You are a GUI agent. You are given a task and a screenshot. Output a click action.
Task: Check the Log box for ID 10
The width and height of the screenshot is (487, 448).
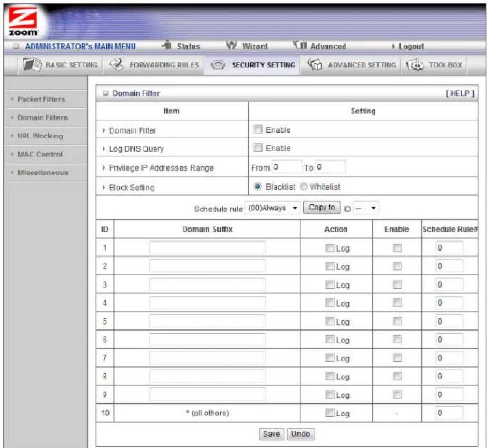tap(330, 413)
